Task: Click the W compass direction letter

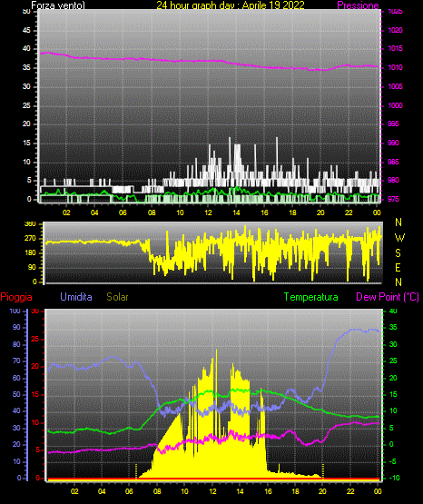Action: (x=399, y=238)
